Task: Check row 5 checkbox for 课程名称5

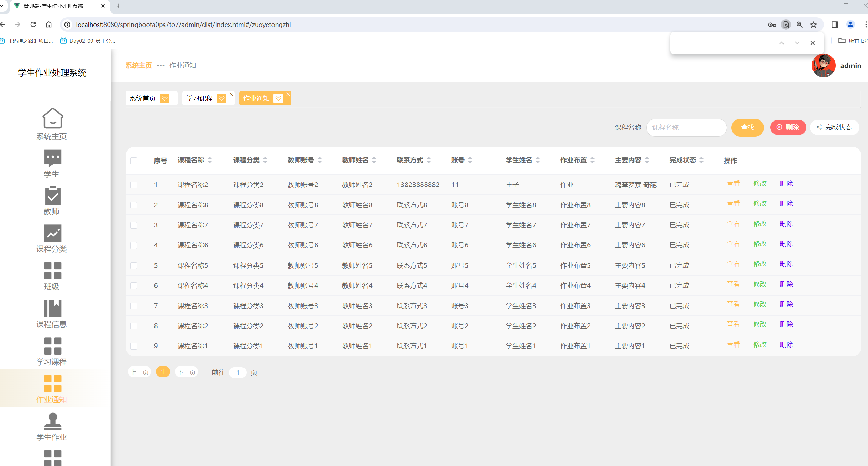Action: pos(134,265)
